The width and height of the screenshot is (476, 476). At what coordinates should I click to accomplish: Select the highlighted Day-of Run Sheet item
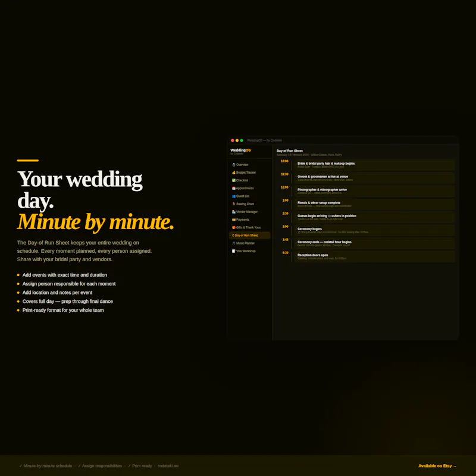pos(249,235)
